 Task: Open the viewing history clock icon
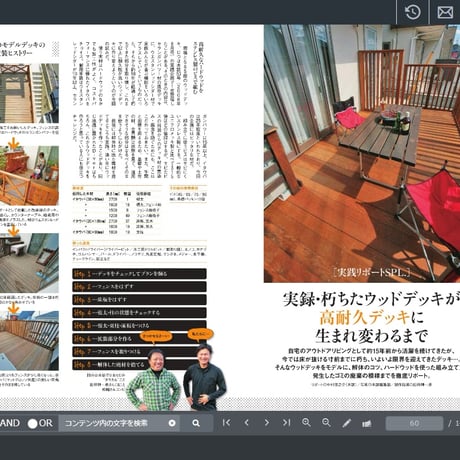[x=413, y=12]
